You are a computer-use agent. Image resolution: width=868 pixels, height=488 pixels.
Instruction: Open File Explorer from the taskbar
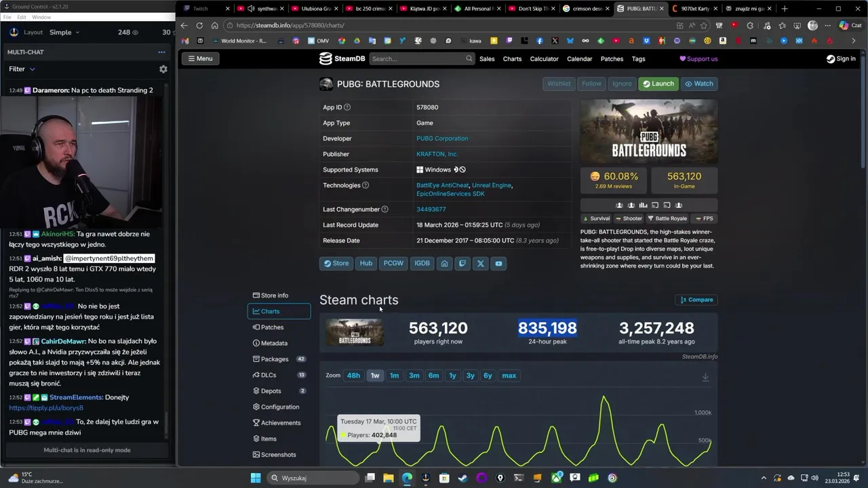(389, 478)
